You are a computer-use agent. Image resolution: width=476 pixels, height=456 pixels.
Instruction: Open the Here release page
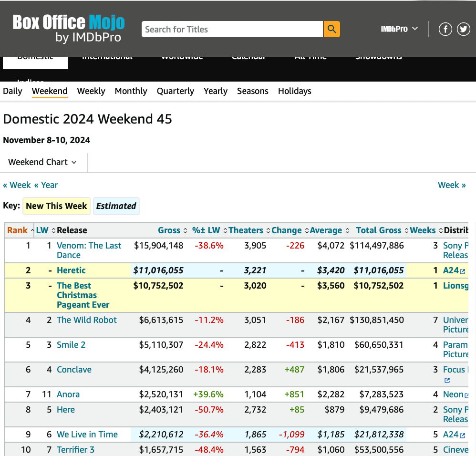coord(65,410)
